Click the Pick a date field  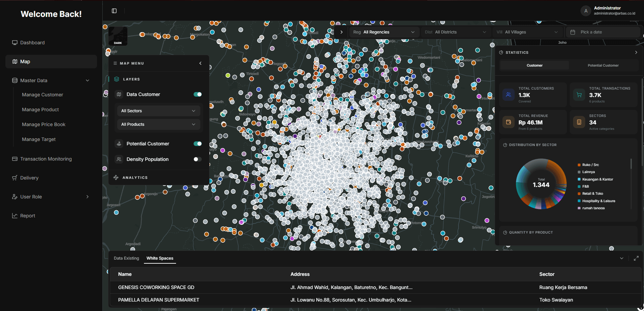[x=603, y=32]
